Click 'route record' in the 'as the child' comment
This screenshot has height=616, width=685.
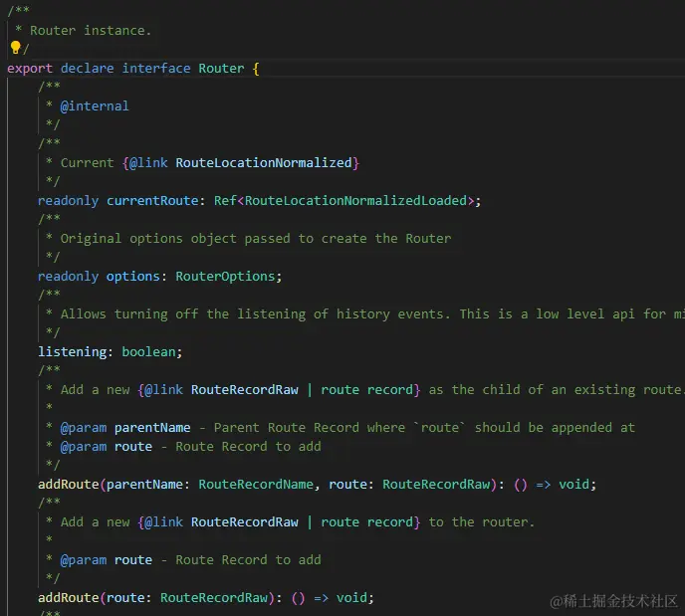(x=367, y=390)
